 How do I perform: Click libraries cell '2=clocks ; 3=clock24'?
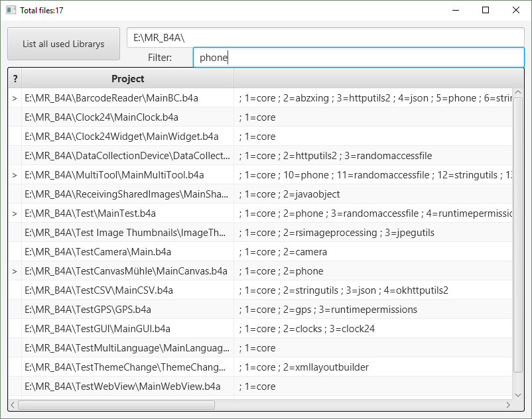pyautogui.click(x=373, y=329)
